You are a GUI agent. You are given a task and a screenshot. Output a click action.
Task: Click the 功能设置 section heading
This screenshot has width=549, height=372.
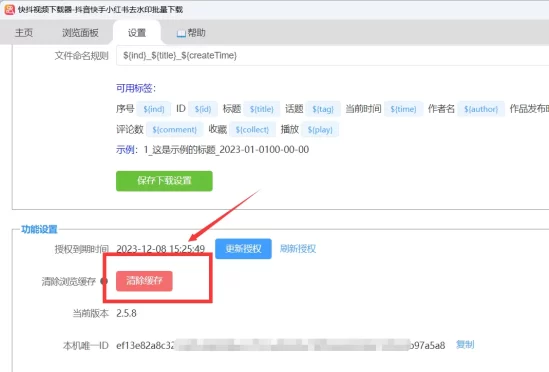39,229
